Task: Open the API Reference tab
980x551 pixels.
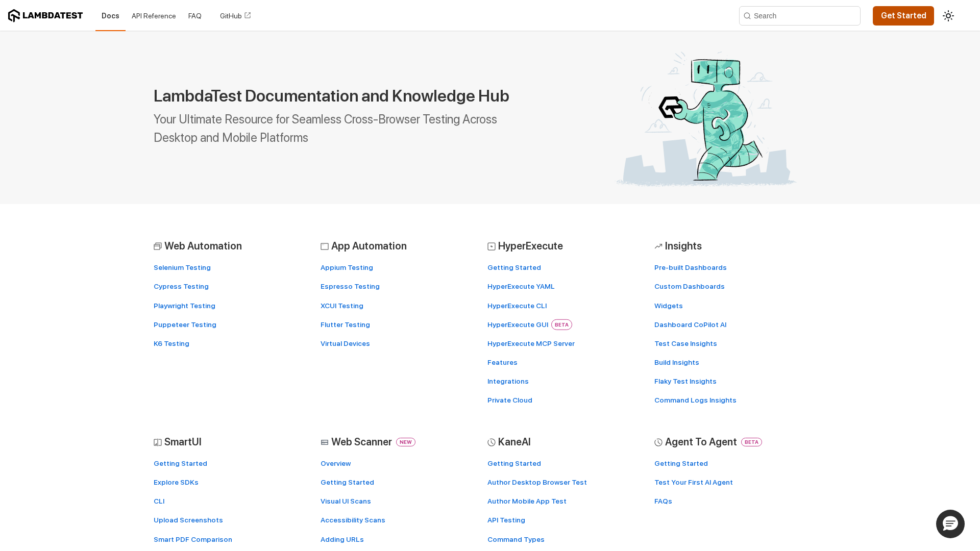Action: point(154,16)
